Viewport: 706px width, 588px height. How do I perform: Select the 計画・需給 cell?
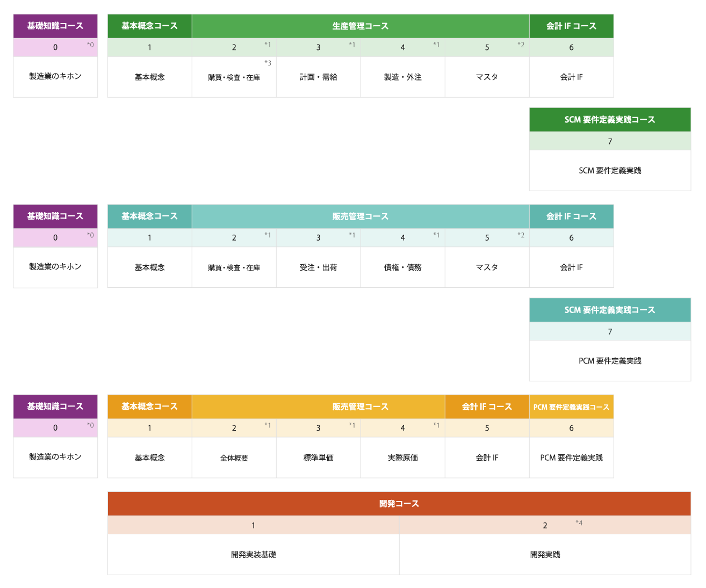tap(318, 77)
